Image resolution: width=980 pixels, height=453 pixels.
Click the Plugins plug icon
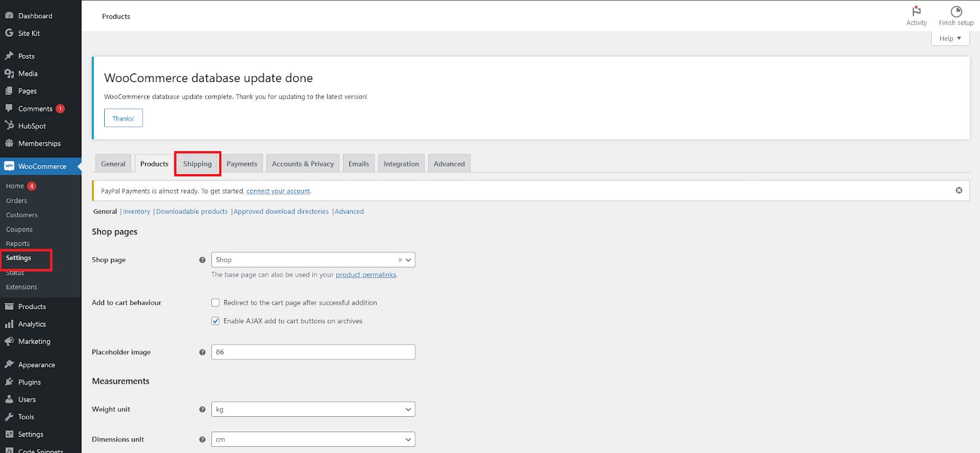pyautogui.click(x=9, y=382)
